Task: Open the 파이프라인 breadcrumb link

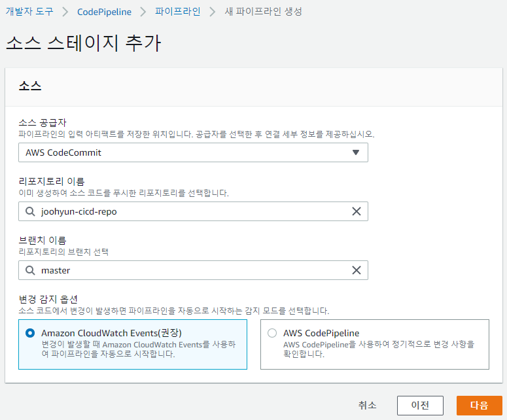Action: pos(177,12)
